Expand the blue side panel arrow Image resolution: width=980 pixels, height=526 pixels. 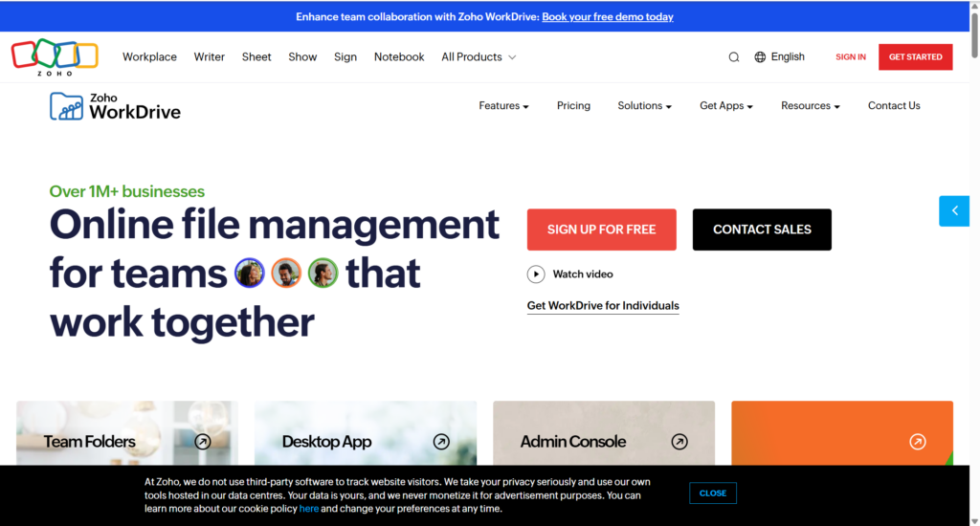coord(954,210)
